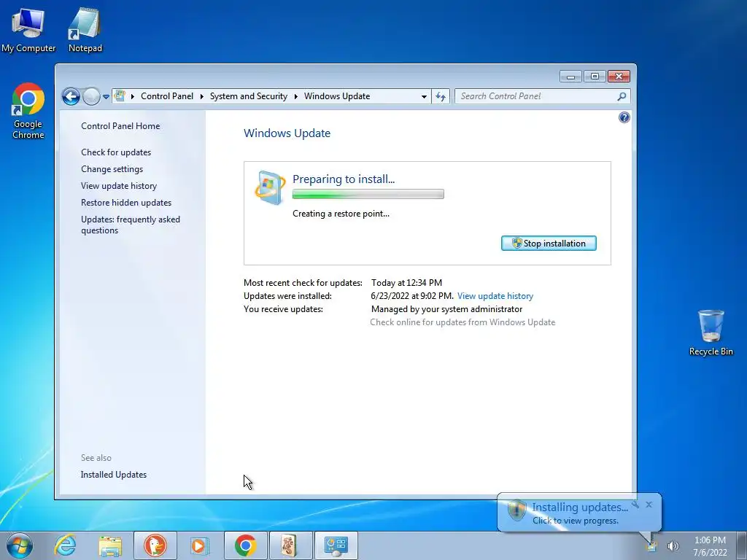Open My Computer desktop icon
Image resolution: width=747 pixels, height=560 pixels.
[28, 29]
